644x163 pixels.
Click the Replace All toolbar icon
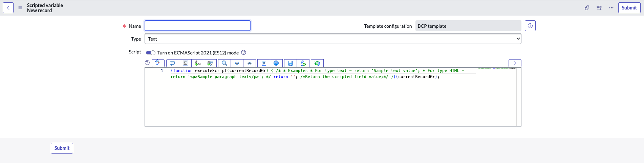click(x=210, y=63)
